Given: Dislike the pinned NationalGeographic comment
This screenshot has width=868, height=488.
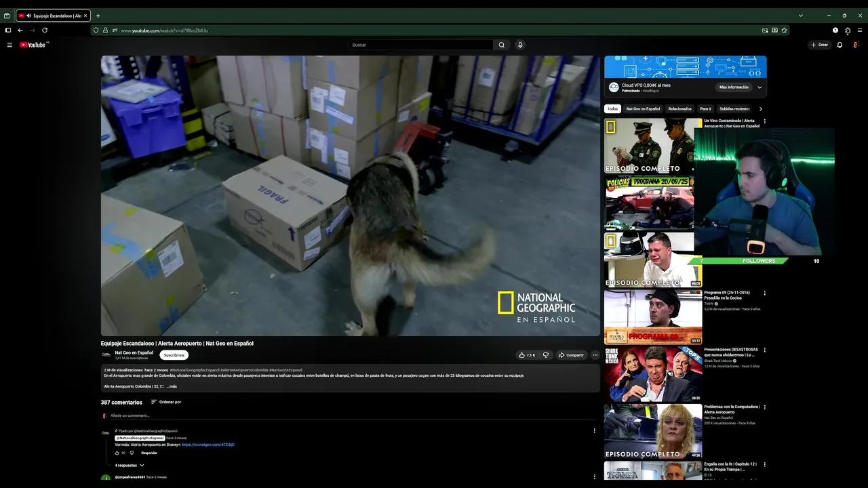Looking at the screenshot, I should 132,453.
